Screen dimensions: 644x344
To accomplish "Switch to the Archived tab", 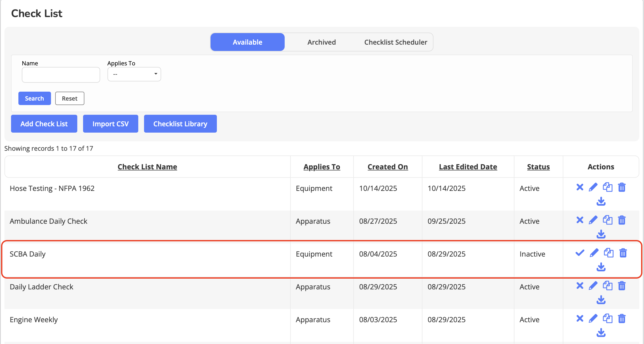I will (321, 42).
